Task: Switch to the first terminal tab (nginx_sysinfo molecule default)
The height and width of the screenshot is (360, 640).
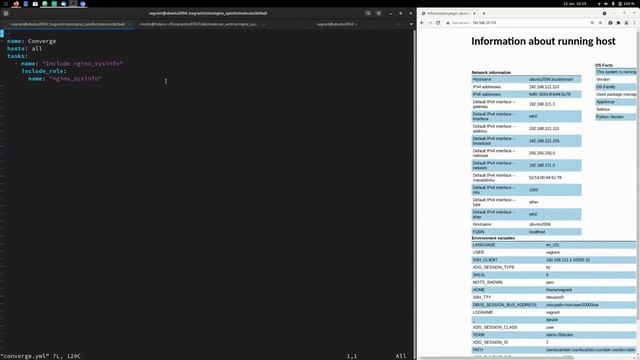Action: coord(68,24)
